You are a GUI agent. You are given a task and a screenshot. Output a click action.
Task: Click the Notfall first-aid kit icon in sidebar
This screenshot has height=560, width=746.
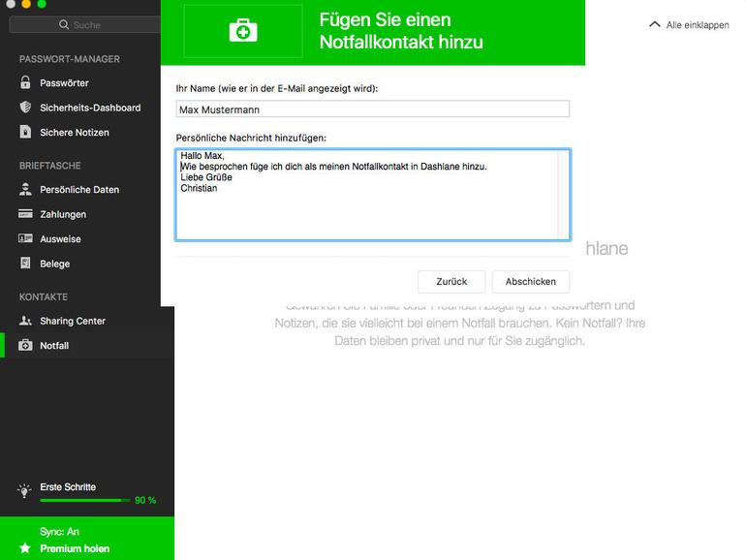coord(25,345)
